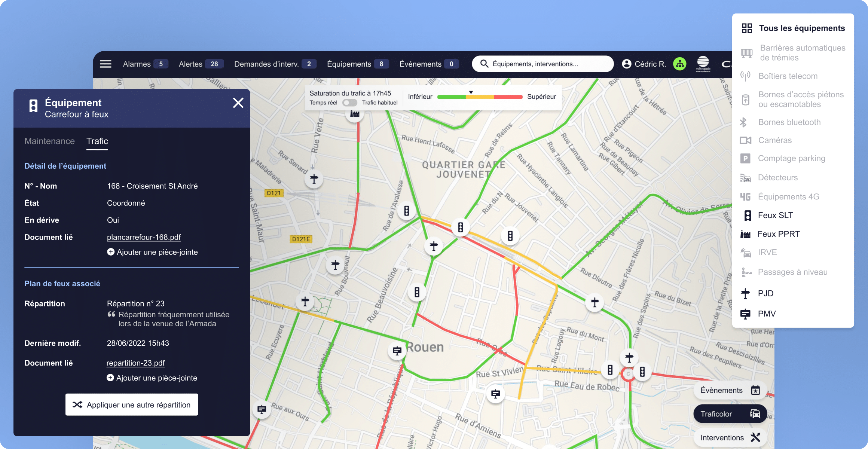
Task: Click PMV marker near Rue aux Ours
Action: tap(262, 409)
